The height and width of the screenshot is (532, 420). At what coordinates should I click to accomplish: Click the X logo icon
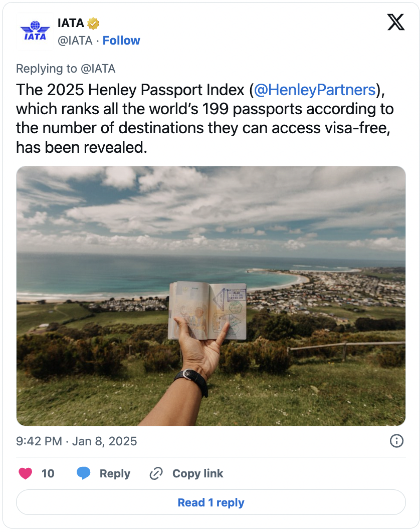point(395,23)
